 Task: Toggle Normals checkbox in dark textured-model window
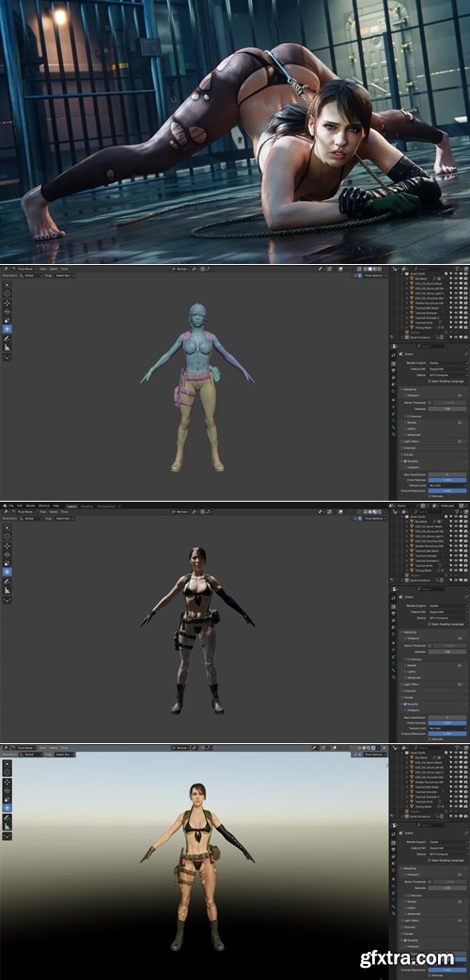coord(430,739)
